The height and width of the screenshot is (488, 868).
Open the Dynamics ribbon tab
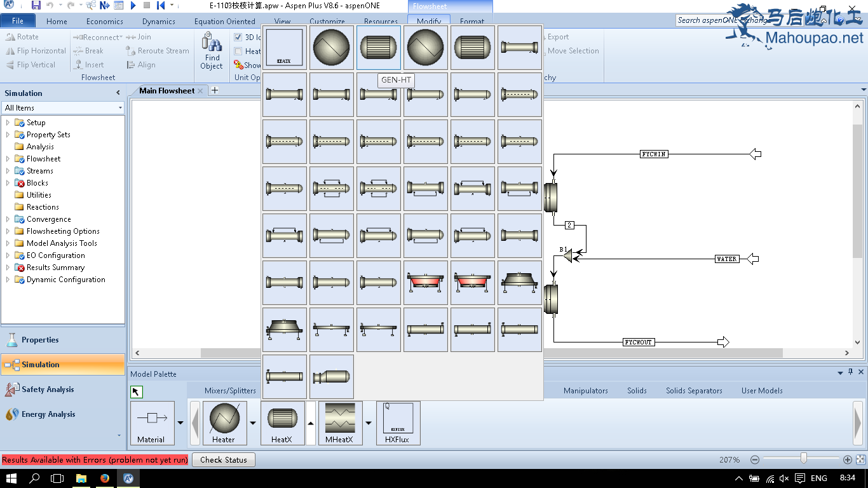(159, 21)
